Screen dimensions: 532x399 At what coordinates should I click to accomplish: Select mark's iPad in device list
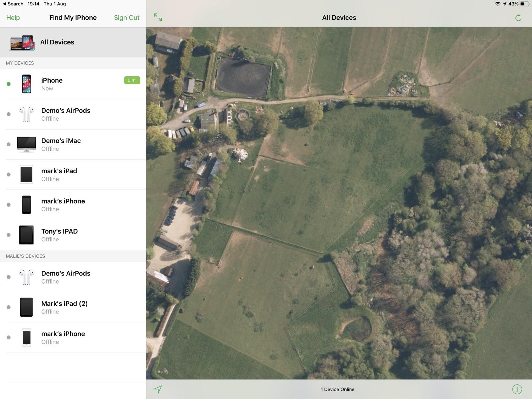pos(73,175)
